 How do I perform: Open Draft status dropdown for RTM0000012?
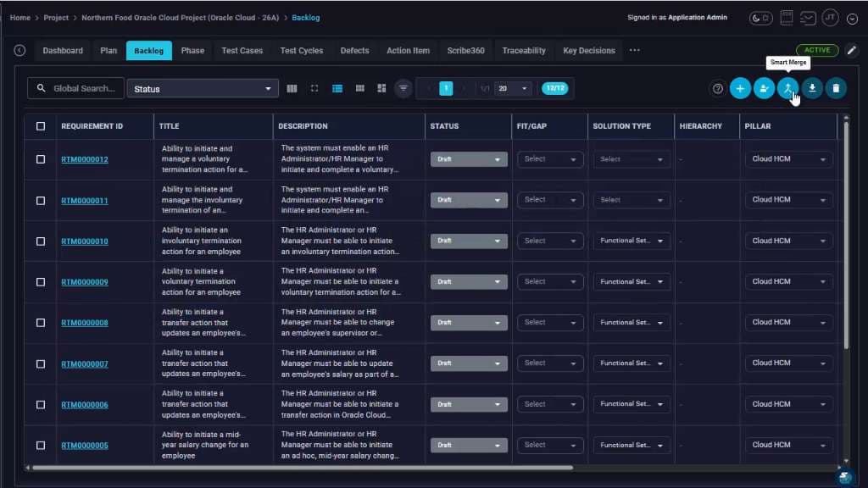coord(469,159)
